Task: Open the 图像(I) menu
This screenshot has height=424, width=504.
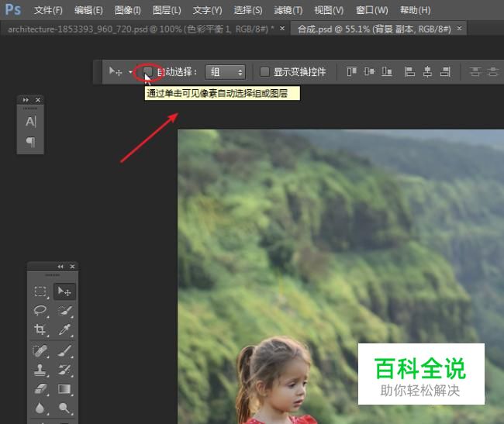Action: coord(128,10)
